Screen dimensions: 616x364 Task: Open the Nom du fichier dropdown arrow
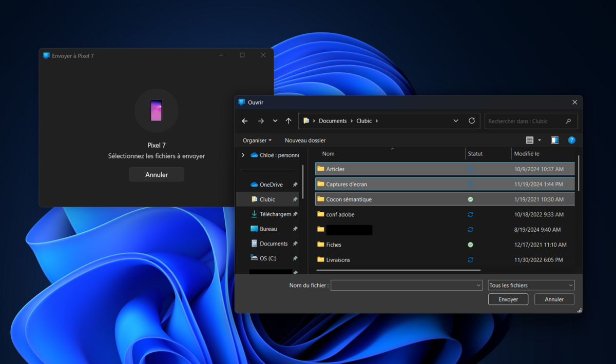[x=478, y=285]
